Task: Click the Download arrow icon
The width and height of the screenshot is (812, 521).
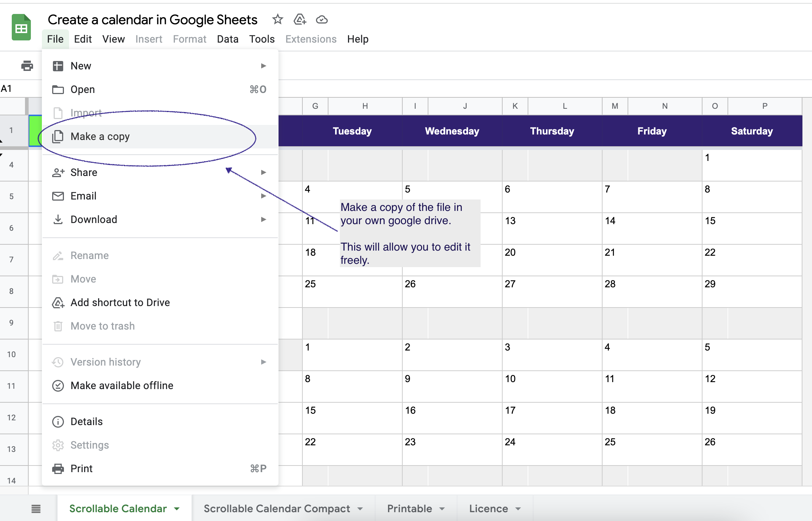Action: tap(58, 220)
